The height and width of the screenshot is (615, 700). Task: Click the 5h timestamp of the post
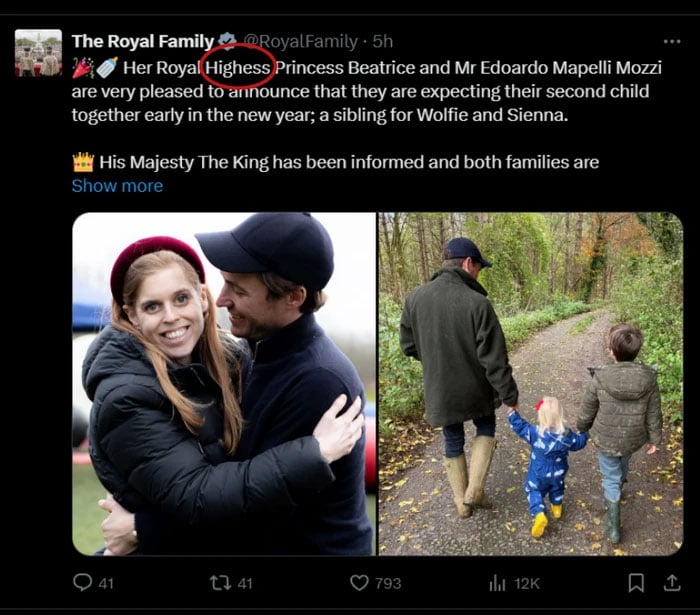(x=383, y=41)
